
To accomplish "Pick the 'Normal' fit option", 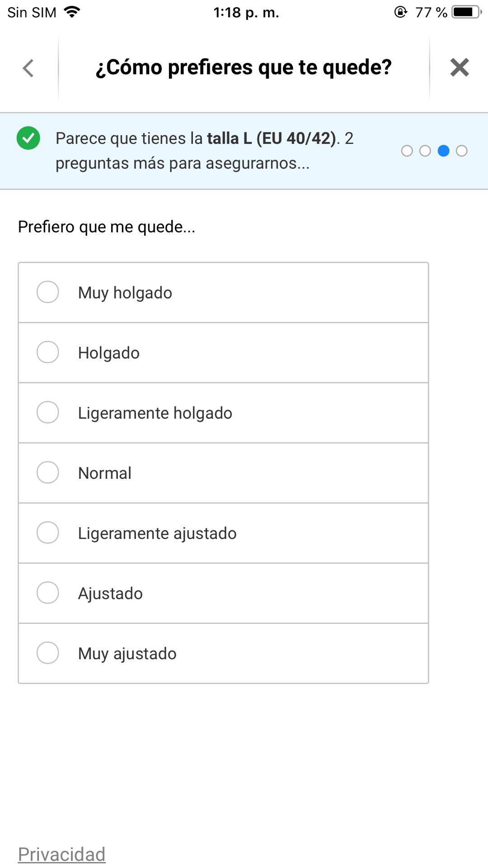I will point(48,472).
